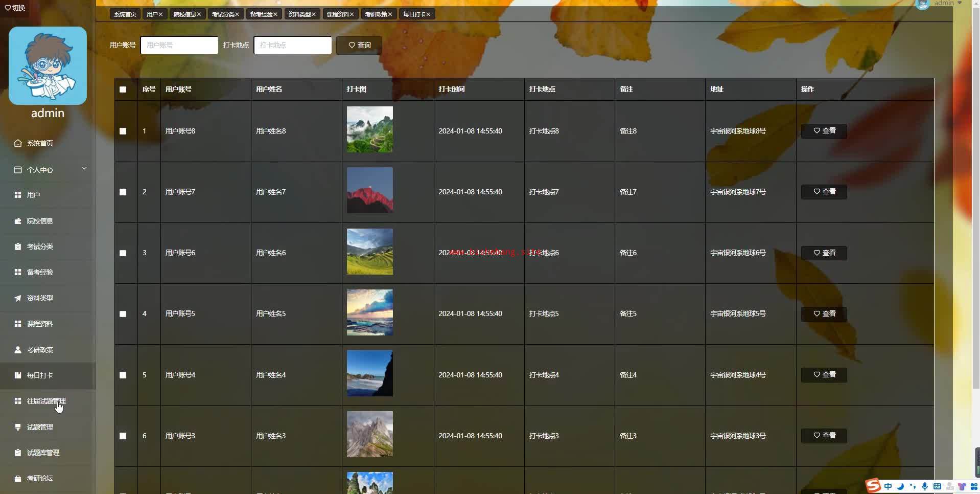Viewport: 980px width, 494px height.
Task: Click the 查询 search button
Action: pos(359,46)
